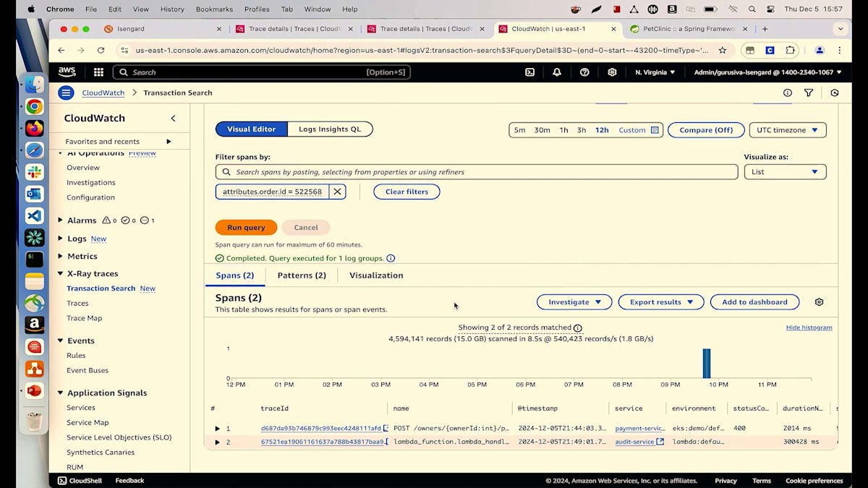Click the AWS console search box
Screen dimensions: 868x488
coord(262,72)
